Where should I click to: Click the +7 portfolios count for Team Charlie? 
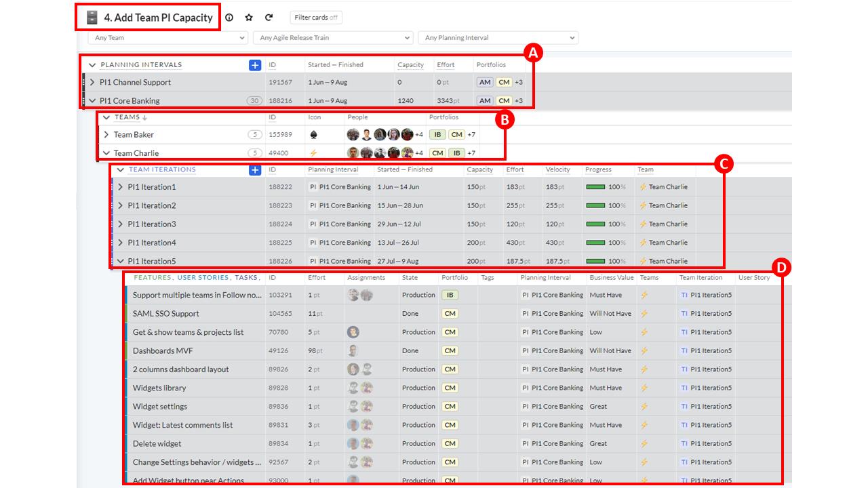pyautogui.click(x=471, y=152)
